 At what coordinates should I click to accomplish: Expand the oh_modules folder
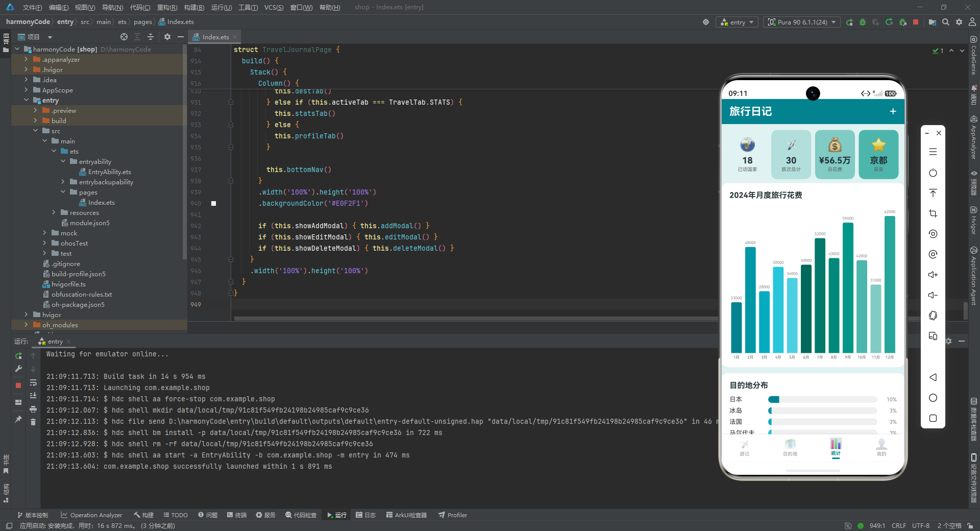point(26,325)
